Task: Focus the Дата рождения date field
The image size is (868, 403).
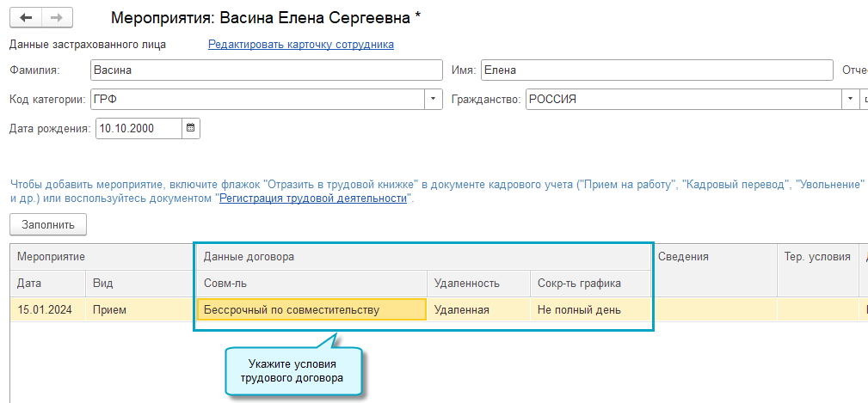Action: [139, 129]
